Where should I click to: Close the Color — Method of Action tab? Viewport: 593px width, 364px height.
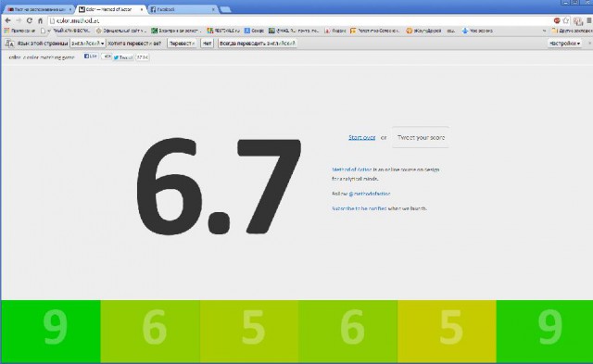(x=142, y=9)
